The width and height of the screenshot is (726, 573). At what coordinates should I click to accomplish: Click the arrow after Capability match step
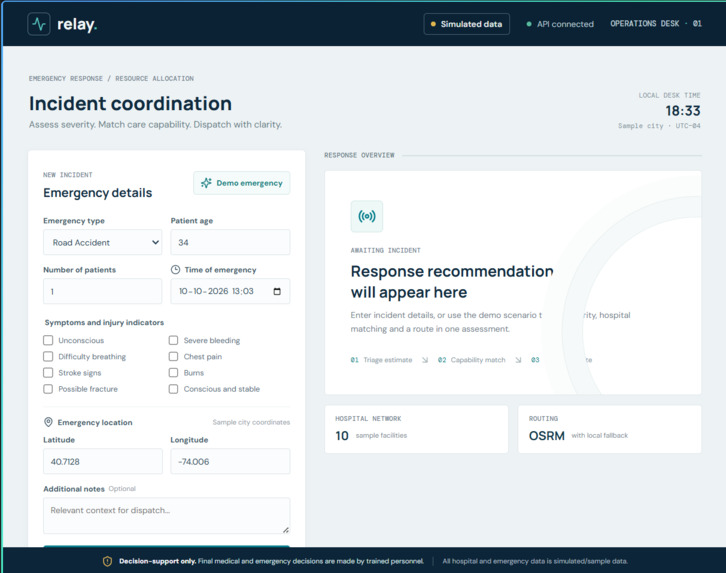coord(519,360)
